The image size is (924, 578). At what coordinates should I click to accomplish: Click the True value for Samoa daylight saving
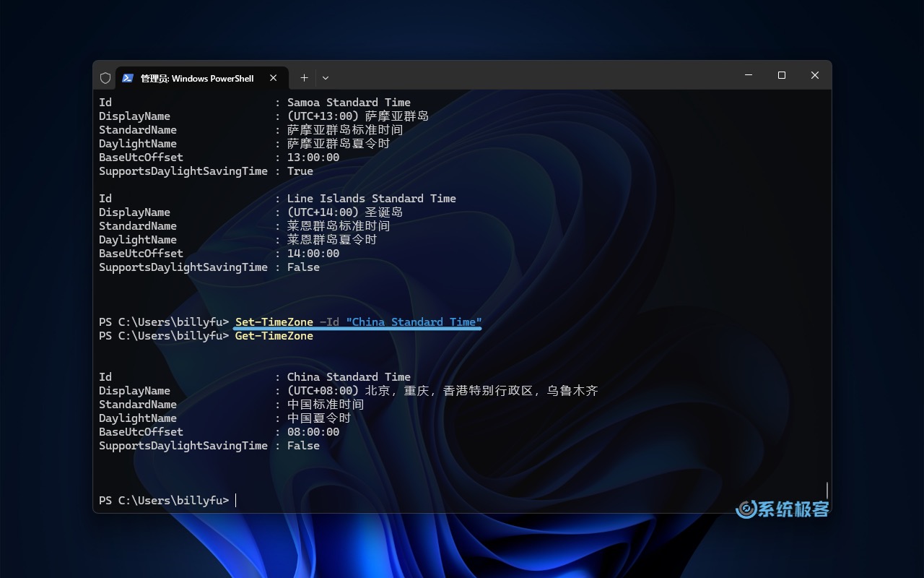(300, 171)
